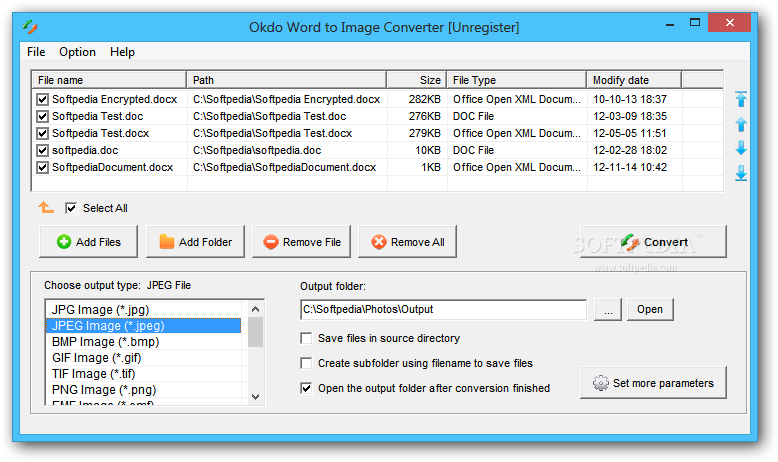The image size is (778, 462).
Task: Select path C:\Softpedia\Softpedia Encrypted.docx
Action: point(287,99)
